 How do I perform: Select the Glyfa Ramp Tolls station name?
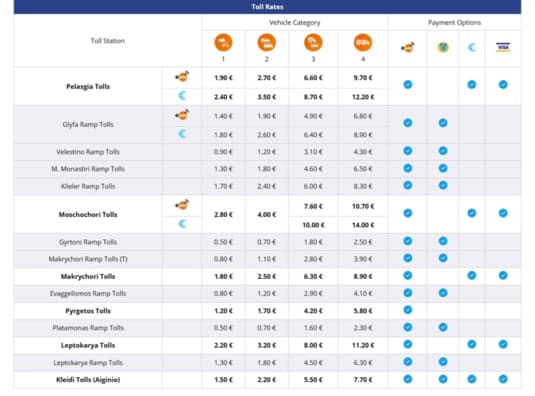point(88,124)
